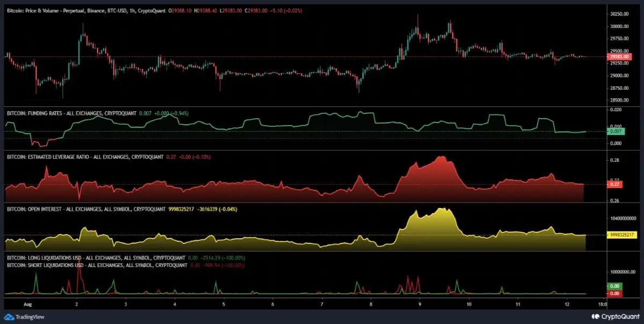
Task: Click the open interest change −3616339 (−0.04%)
Action: 217,208
